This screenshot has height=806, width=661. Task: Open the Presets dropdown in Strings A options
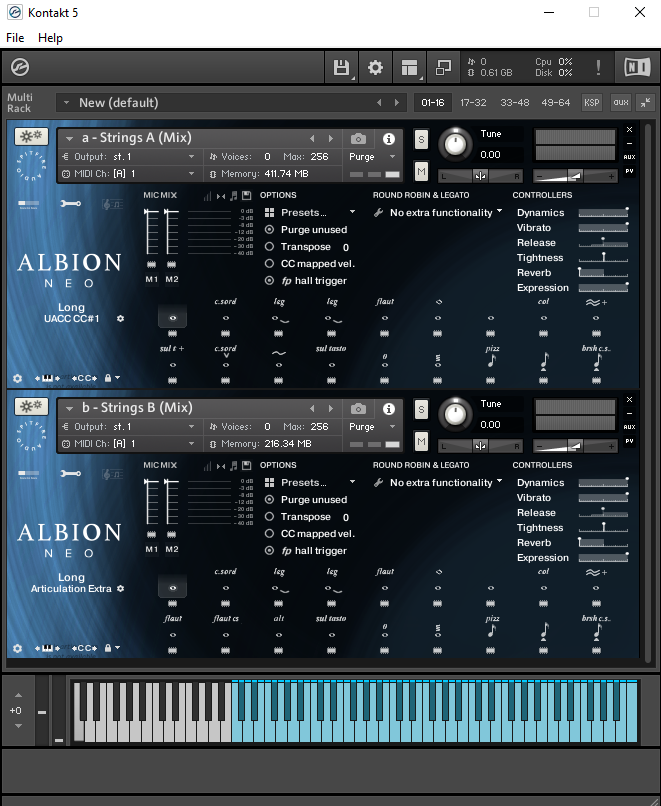tap(353, 212)
